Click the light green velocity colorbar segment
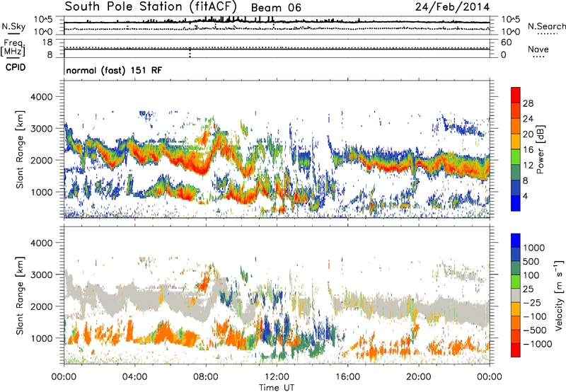 [x=516, y=282]
